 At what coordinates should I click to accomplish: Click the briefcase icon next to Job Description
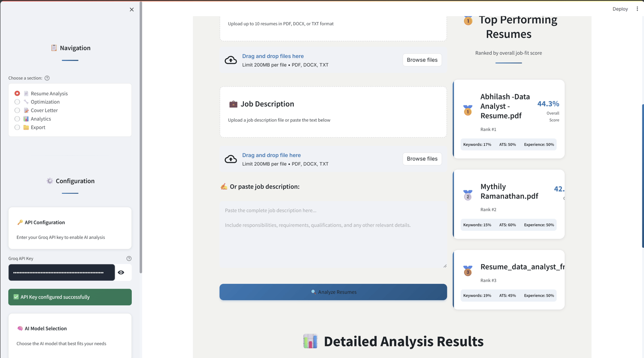[233, 104]
